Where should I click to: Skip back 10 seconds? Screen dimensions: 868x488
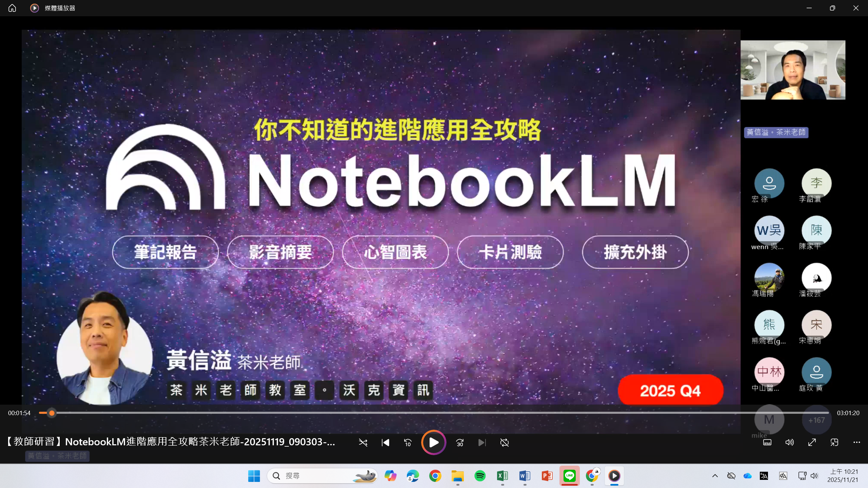(408, 443)
